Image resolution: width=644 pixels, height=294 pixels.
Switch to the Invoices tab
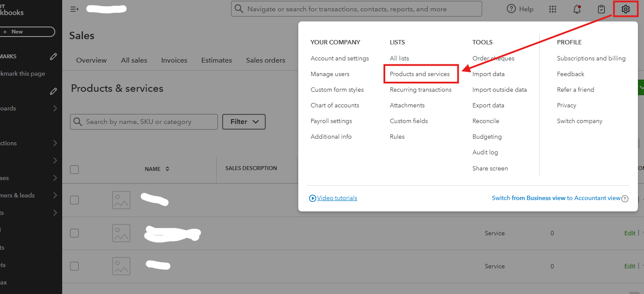[174, 60]
